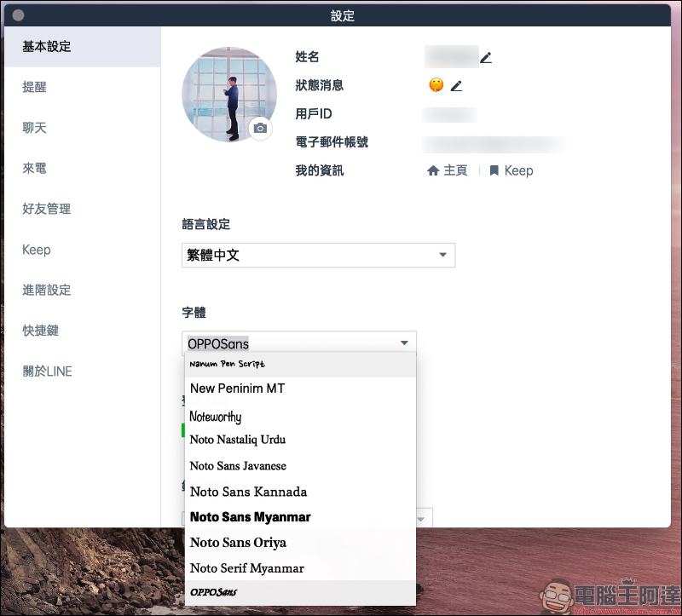Click the 主頁 home icon
The height and width of the screenshot is (616, 682).
pos(433,170)
